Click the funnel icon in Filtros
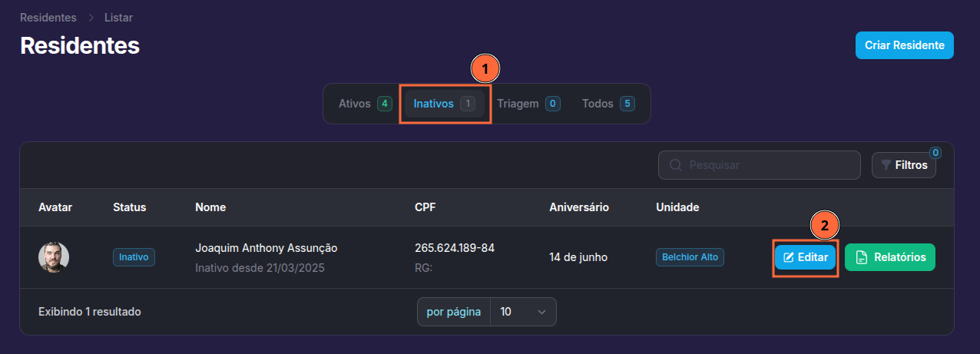 click(x=886, y=165)
